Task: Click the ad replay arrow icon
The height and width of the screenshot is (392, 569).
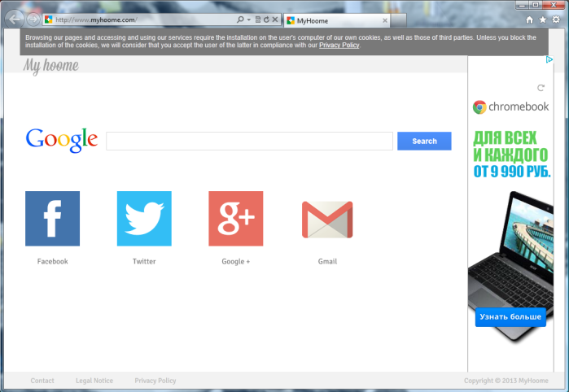Action: 541,88
